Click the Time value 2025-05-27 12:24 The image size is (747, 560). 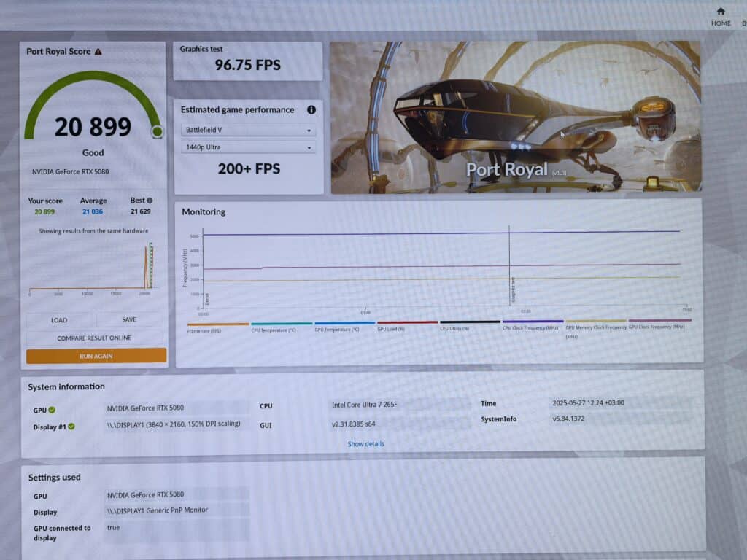pos(589,402)
